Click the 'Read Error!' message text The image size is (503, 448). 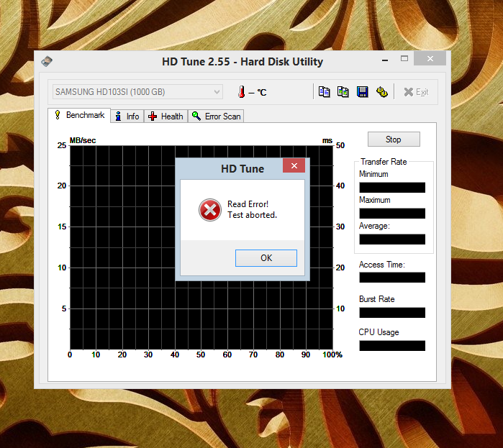(248, 204)
